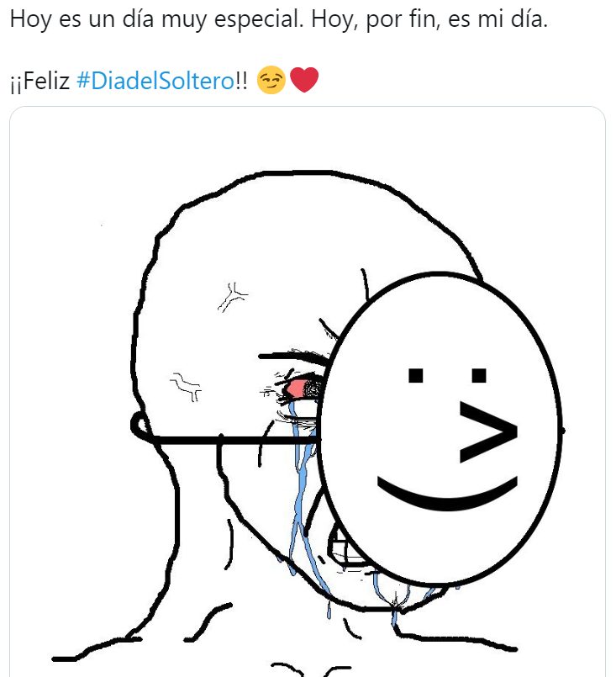Click the mask's greater-than sign nose

(488, 432)
